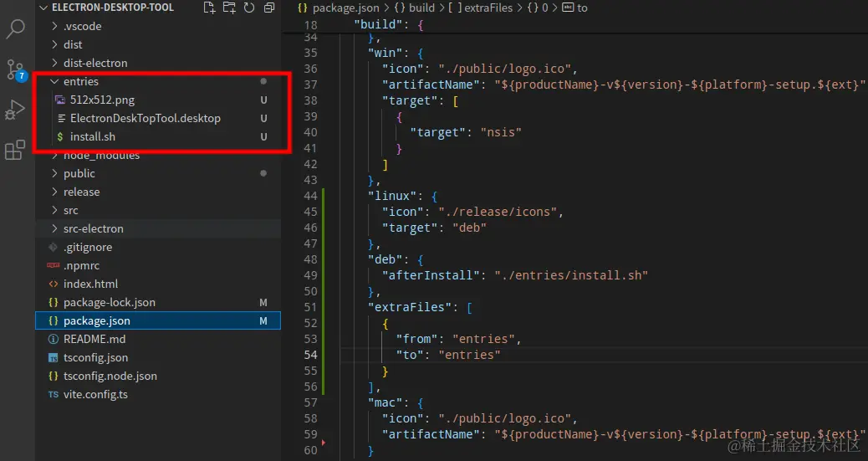Click the sticky "build" line header
This screenshot has height=461, width=868.
575,24
